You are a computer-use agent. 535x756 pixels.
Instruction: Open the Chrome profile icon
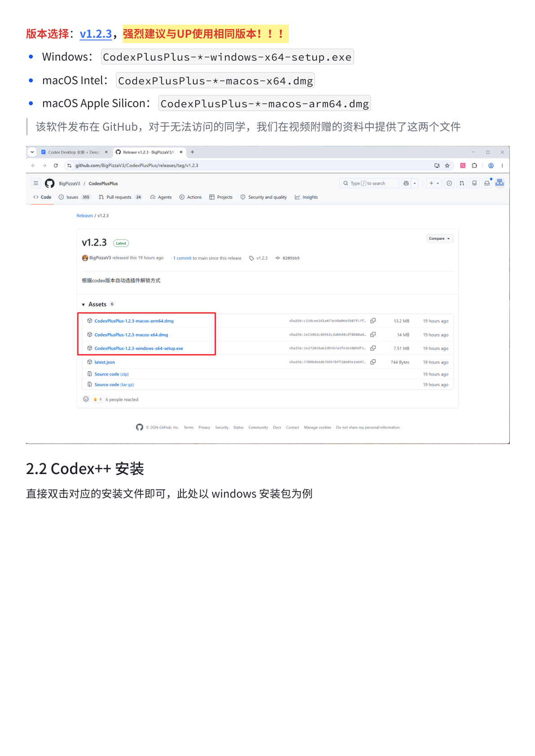(491, 166)
